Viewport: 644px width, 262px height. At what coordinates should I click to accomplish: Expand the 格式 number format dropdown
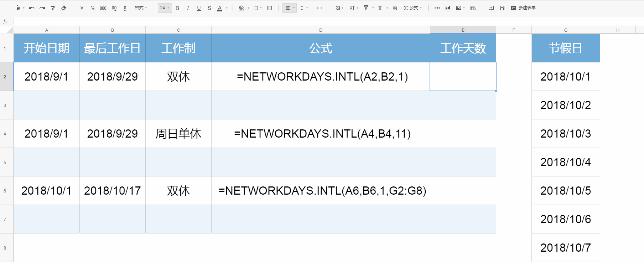point(141,8)
